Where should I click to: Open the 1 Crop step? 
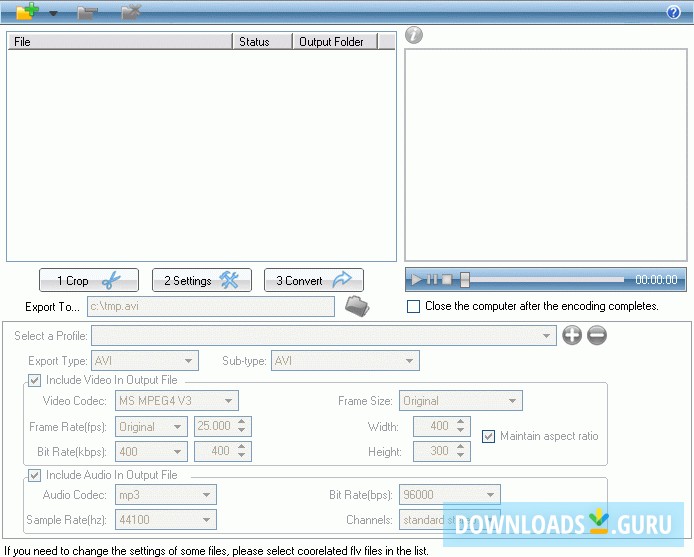coord(89,280)
